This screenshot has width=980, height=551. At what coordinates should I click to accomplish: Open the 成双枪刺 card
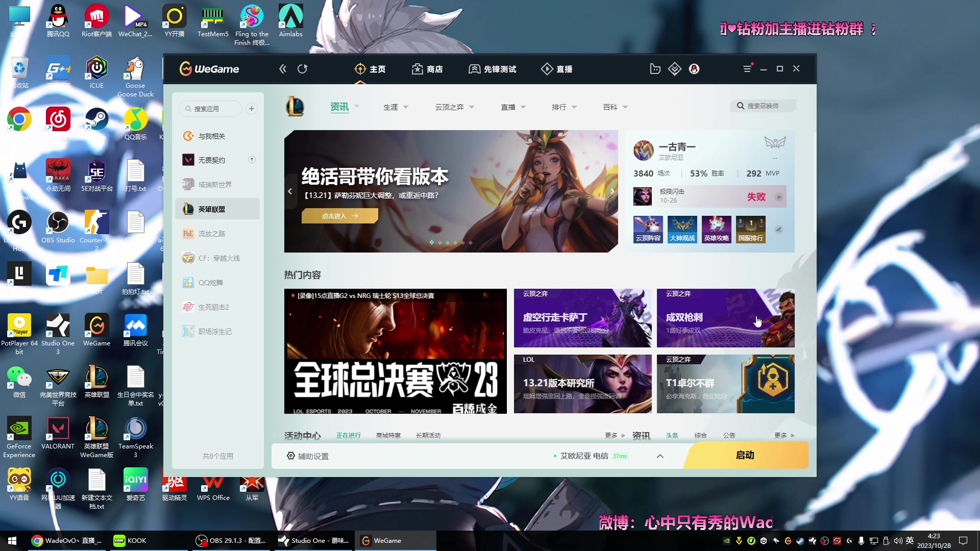point(726,318)
